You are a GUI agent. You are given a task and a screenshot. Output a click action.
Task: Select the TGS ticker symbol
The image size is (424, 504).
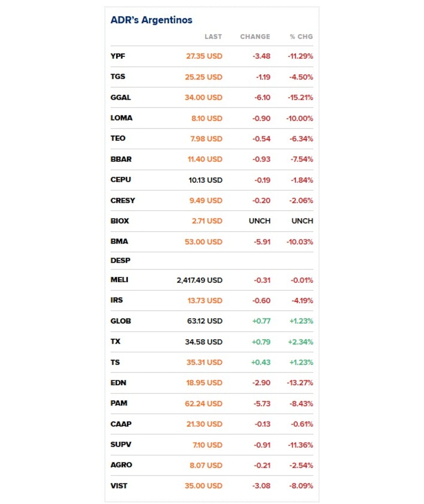pos(118,77)
